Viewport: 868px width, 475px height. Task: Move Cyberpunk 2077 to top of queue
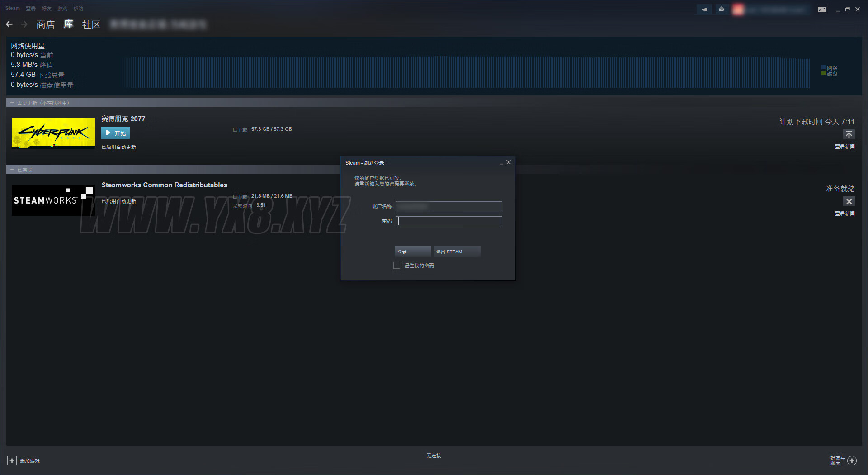click(849, 134)
